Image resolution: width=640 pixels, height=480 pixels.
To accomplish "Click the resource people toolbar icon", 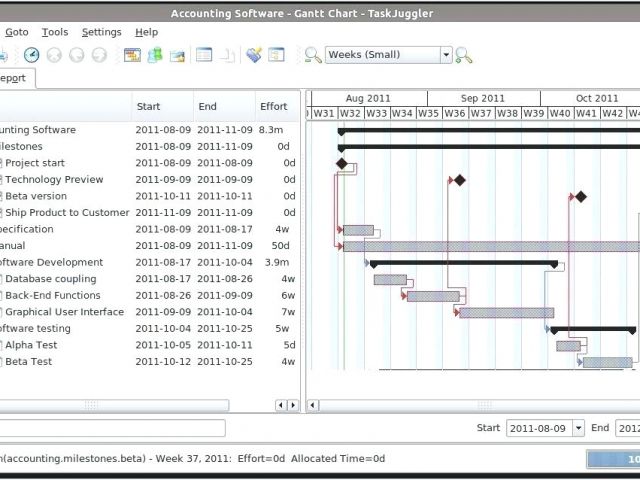I will point(155,55).
